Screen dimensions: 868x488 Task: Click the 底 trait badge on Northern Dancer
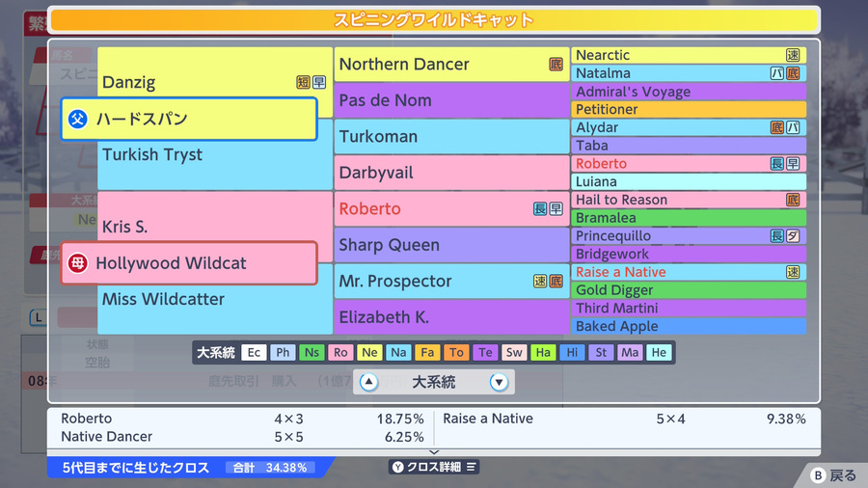(x=556, y=65)
